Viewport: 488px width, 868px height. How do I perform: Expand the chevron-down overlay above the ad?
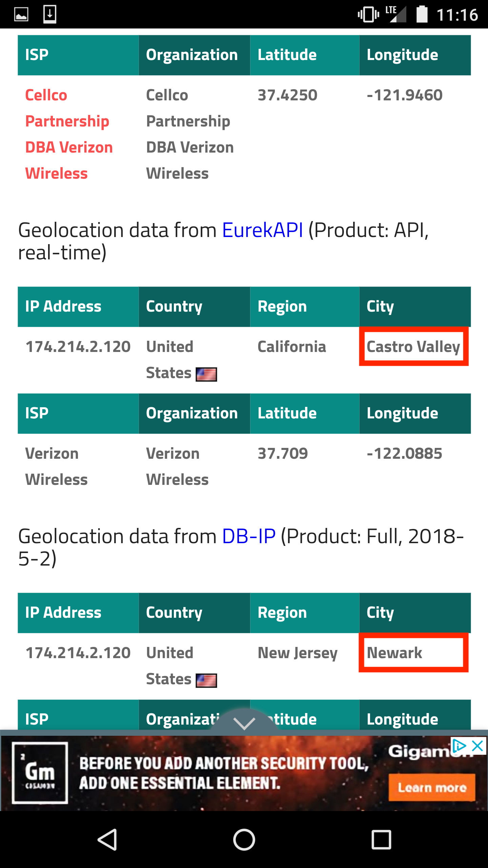pyautogui.click(x=244, y=722)
